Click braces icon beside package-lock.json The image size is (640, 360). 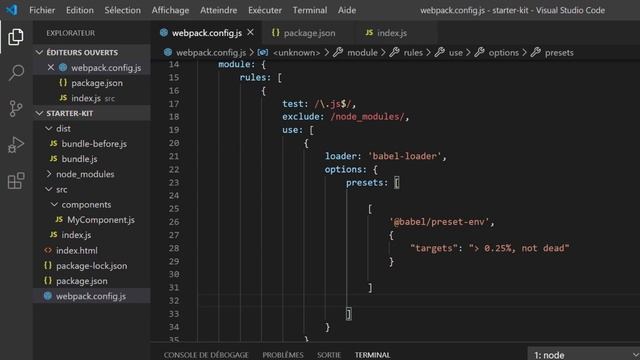click(48, 265)
